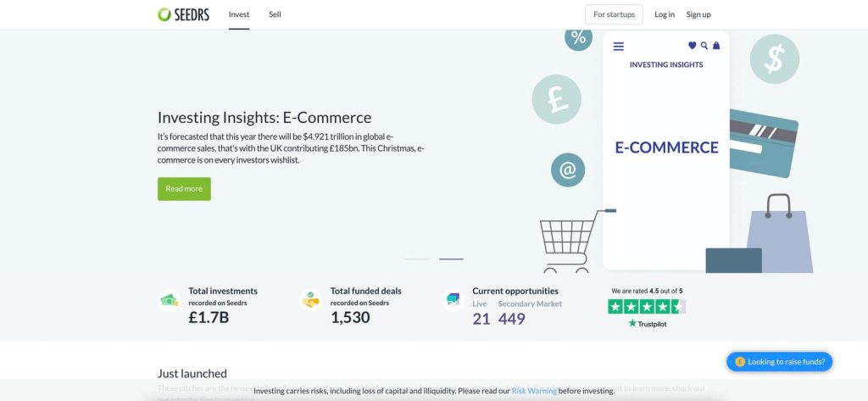Click the credit card illustration
The width and height of the screenshot is (868, 401).
pos(764,143)
